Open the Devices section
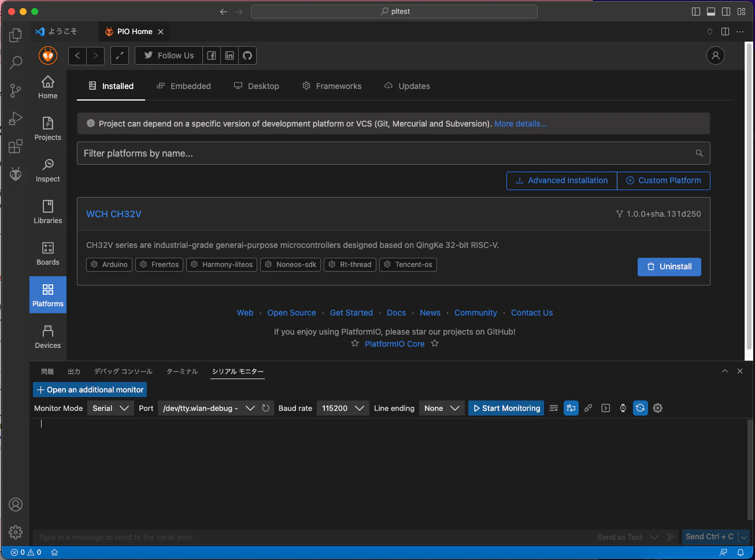This screenshot has width=755, height=560. pyautogui.click(x=48, y=337)
